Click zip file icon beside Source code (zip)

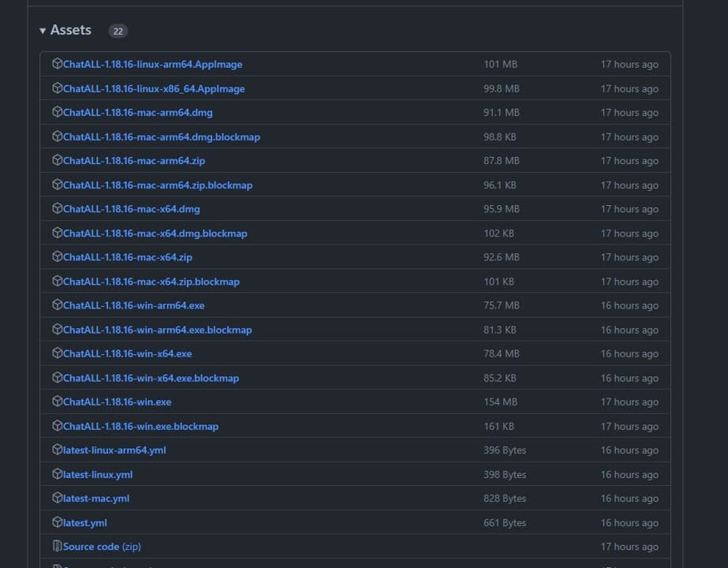click(x=57, y=546)
